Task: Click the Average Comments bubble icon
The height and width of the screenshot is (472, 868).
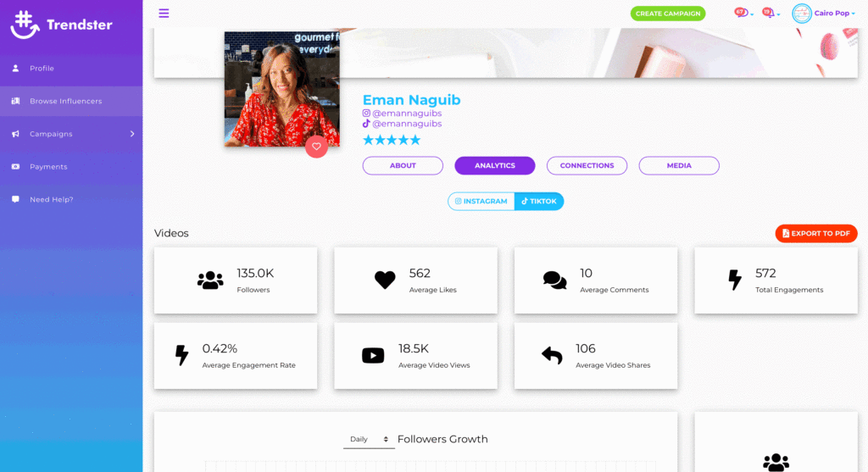Action: coord(554,280)
